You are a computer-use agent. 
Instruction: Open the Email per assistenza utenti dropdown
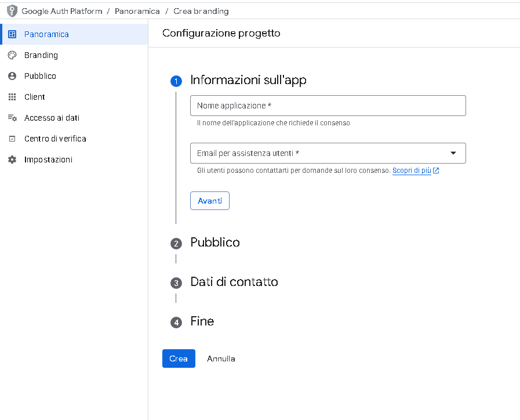pyautogui.click(x=453, y=153)
